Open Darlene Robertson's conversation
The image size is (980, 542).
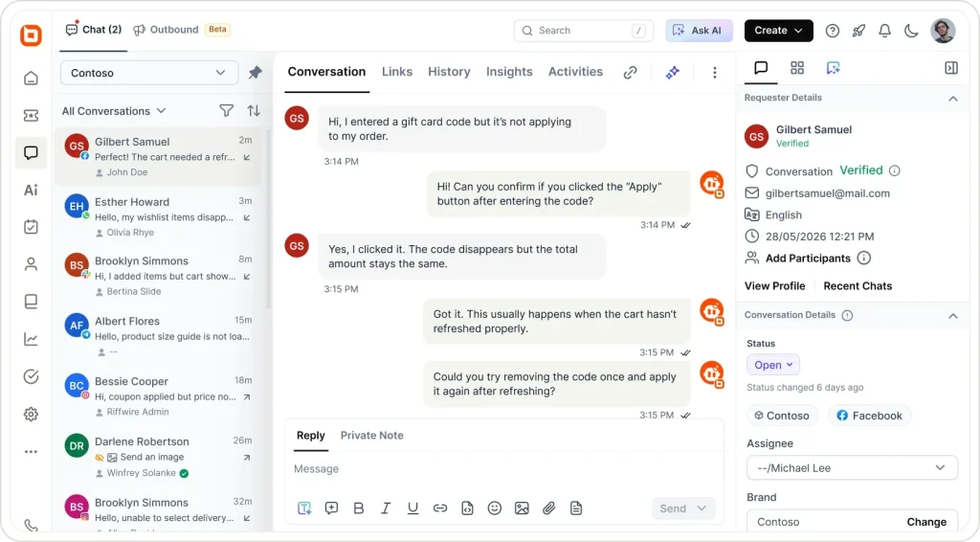tap(160, 457)
